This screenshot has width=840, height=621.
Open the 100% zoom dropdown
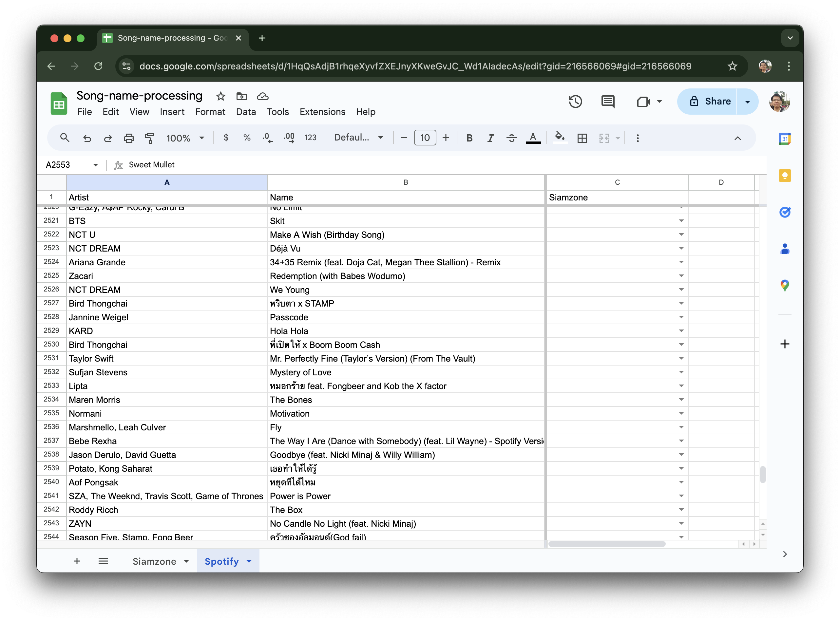185,138
